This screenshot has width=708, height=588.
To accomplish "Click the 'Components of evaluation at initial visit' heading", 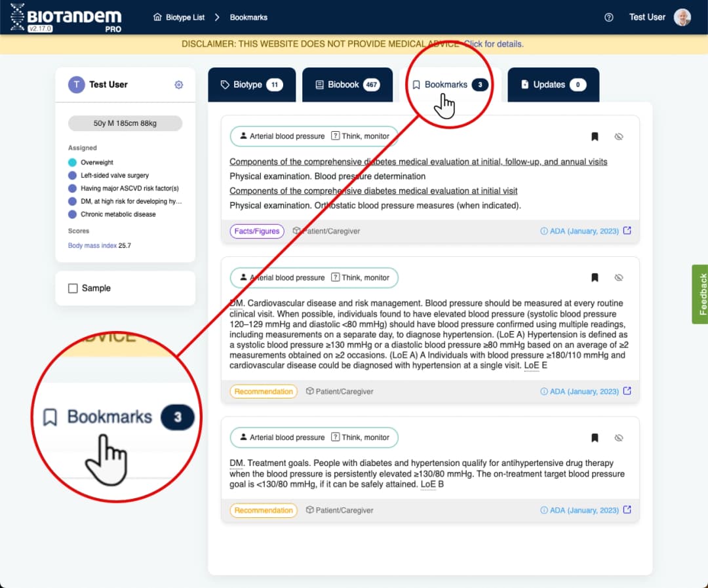I will click(373, 191).
